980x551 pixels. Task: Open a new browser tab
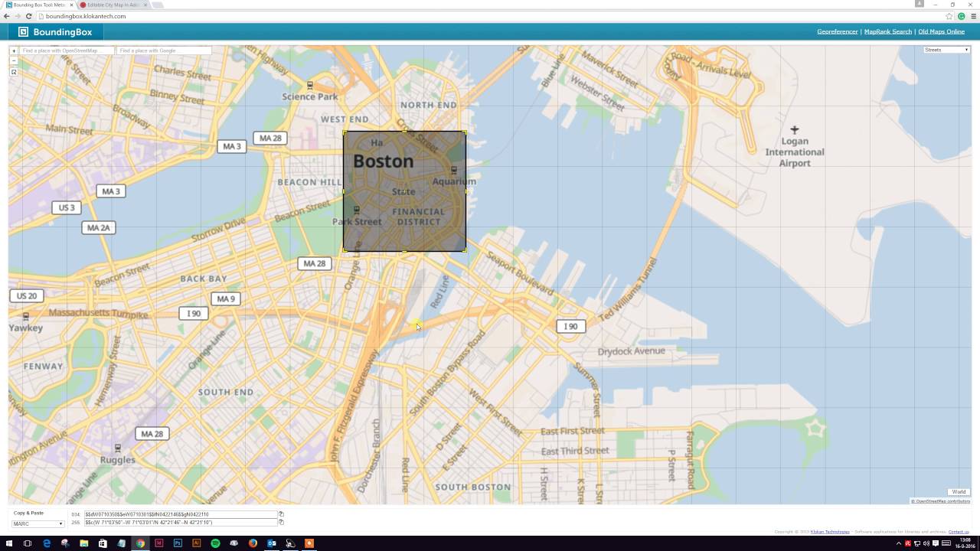pos(158,5)
